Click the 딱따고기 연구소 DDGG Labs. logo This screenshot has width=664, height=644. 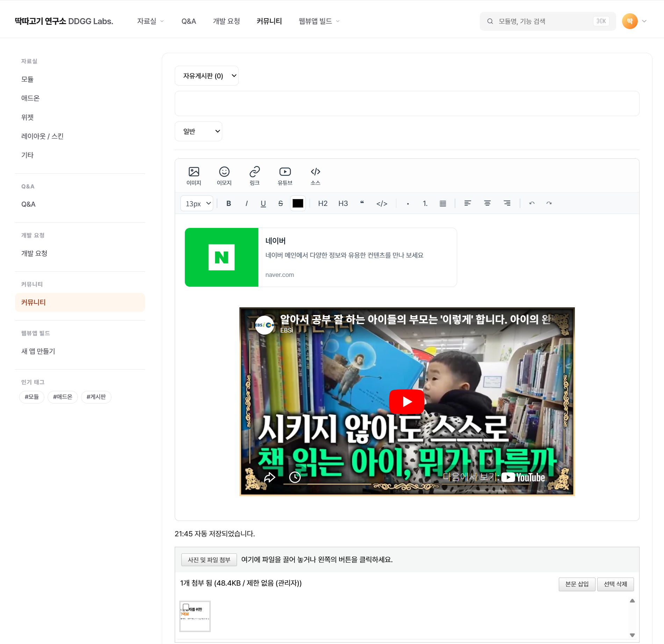64,21
